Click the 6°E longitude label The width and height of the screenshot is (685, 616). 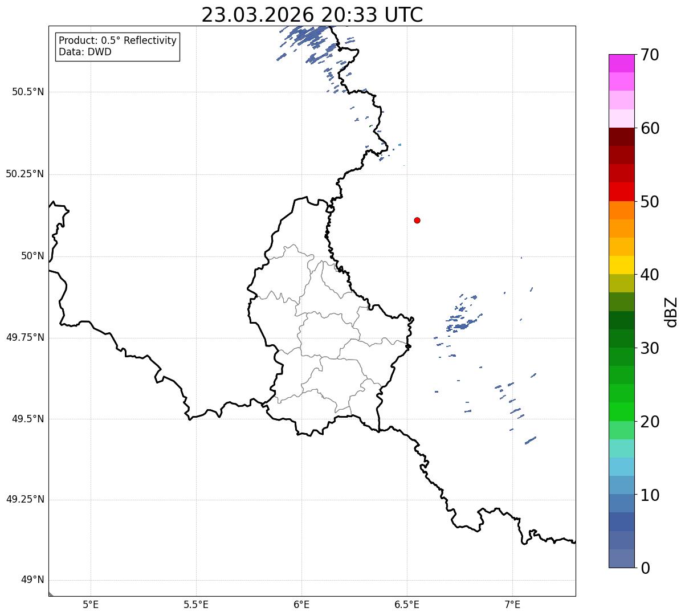click(301, 604)
